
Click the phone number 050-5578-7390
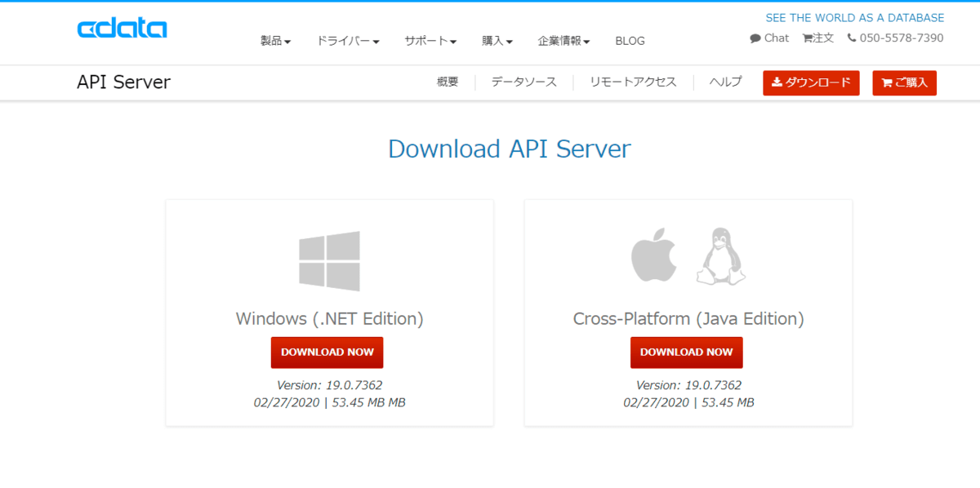coord(895,38)
